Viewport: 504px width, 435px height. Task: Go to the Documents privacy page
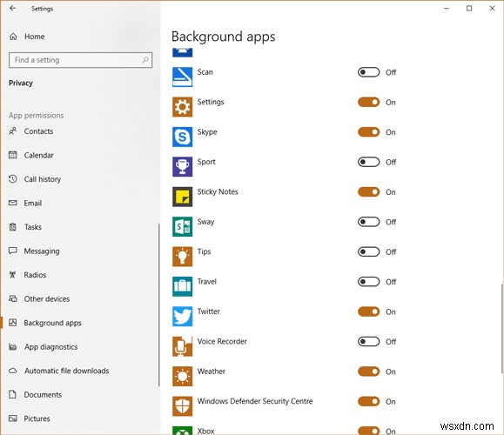[80, 394]
